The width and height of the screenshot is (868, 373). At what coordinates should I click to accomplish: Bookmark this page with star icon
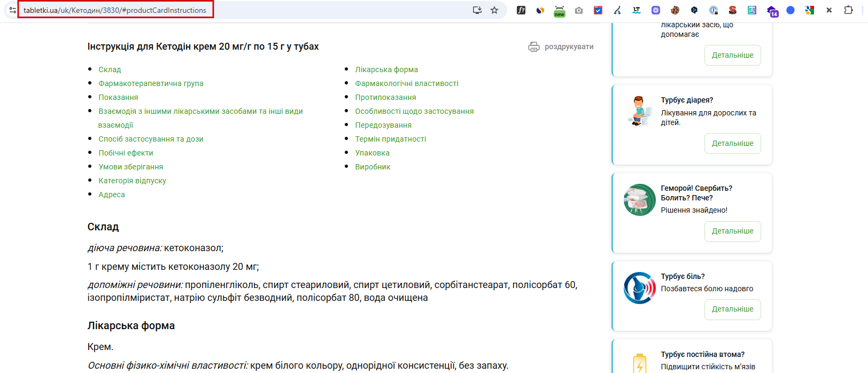pyautogui.click(x=494, y=10)
